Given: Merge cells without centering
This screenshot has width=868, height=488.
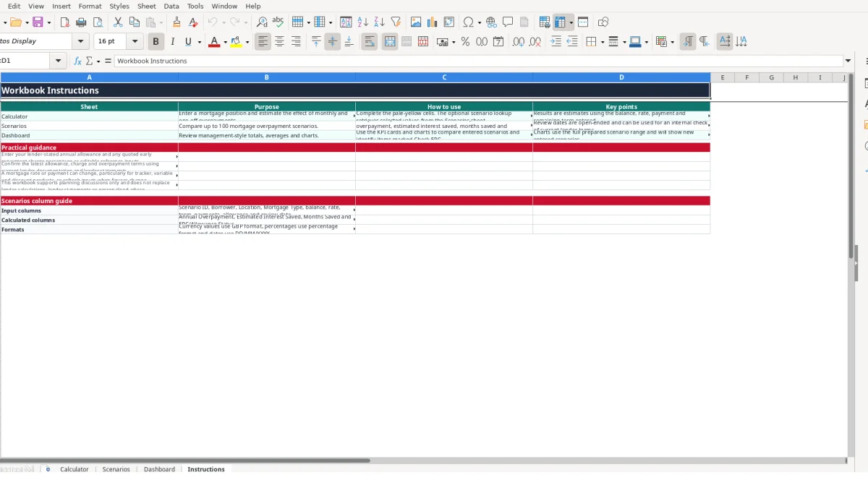Looking at the screenshot, I should [407, 42].
